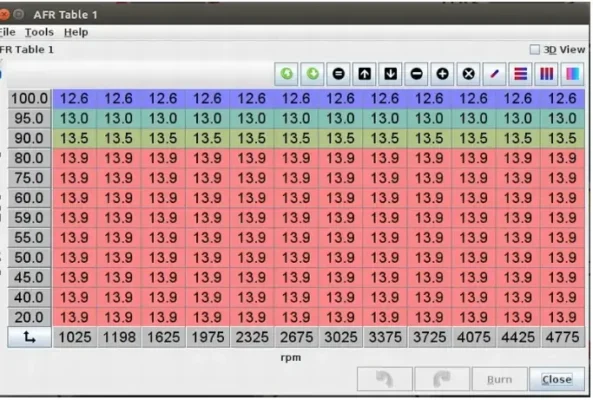The width and height of the screenshot is (593, 400).
Task: Click the Burn button
Action: point(499,379)
